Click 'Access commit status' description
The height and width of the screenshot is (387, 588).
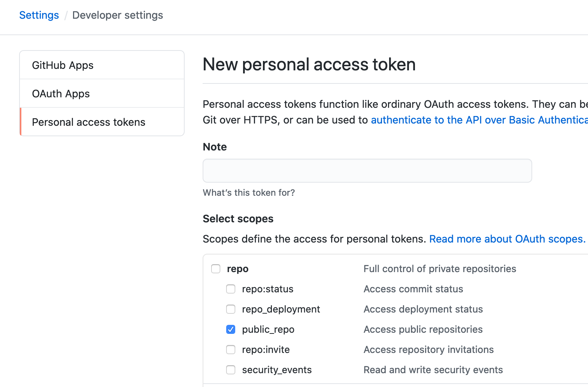pyautogui.click(x=413, y=289)
